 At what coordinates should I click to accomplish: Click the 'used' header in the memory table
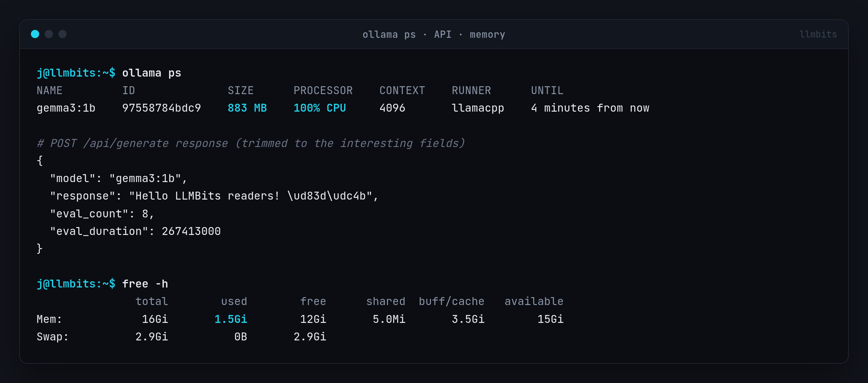click(234, 301)
